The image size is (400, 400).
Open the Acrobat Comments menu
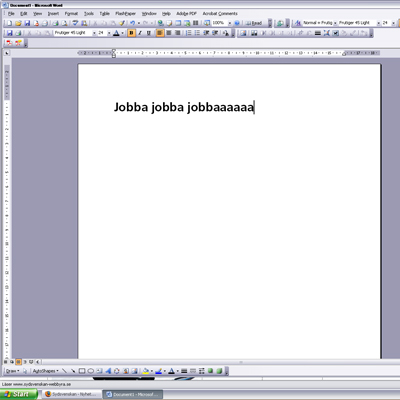220,14
